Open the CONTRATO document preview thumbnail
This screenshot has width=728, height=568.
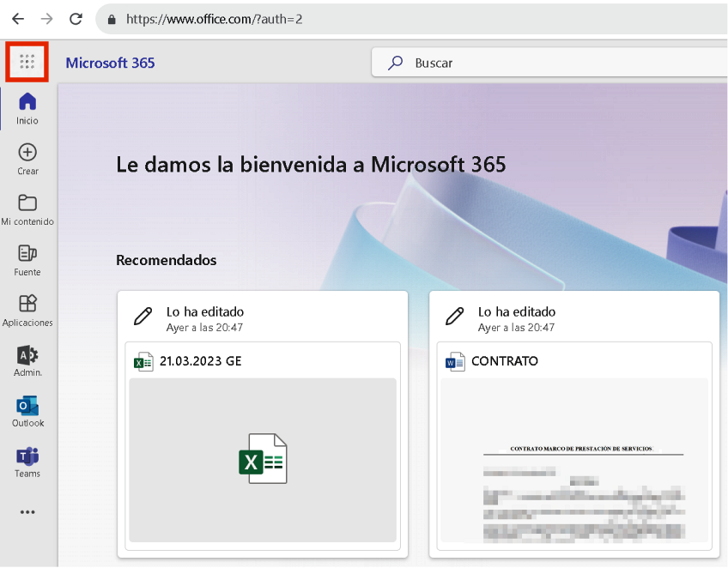coord(574,460)
